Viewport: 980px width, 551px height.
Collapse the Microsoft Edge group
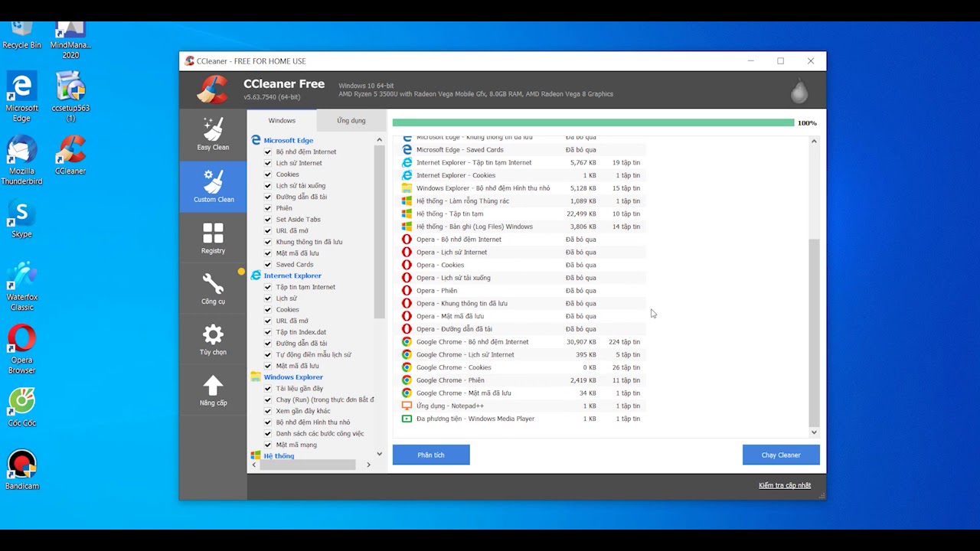coord(288,141)
